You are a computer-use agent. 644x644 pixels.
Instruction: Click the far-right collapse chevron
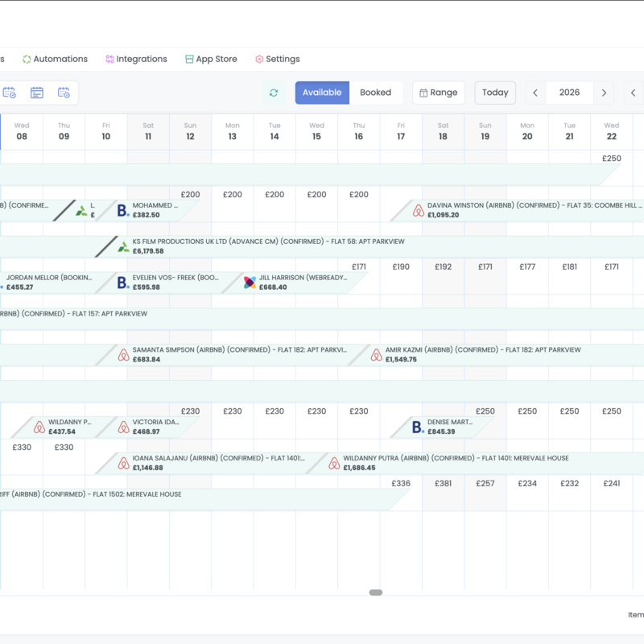(x=634, y=93)
